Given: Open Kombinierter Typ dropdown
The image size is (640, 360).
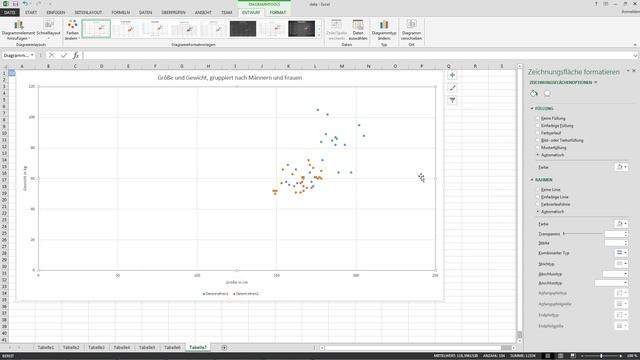Looking at the screenshot, I should click(622, 253).
